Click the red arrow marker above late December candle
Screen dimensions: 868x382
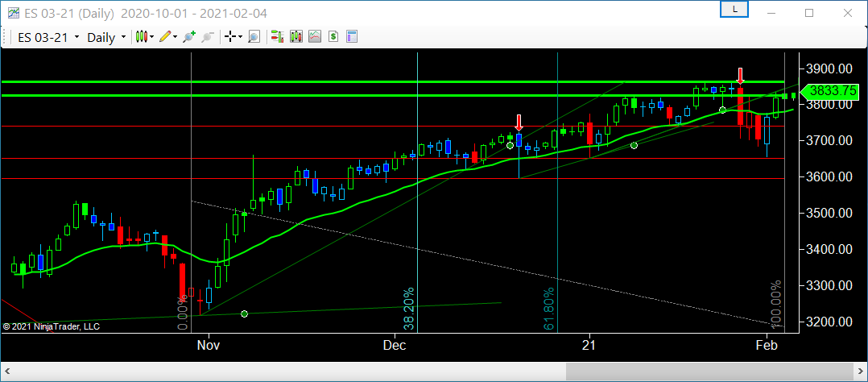[x=519, y=122]
